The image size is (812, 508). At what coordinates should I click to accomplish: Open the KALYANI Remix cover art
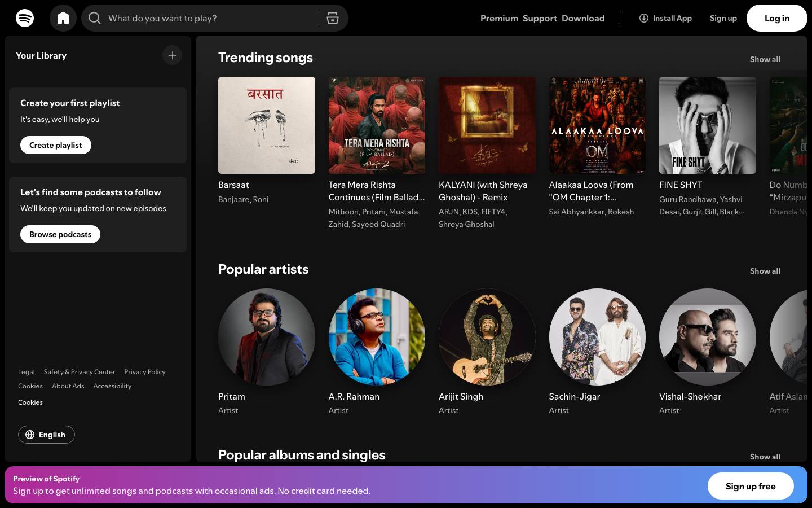tap(487, 125)
